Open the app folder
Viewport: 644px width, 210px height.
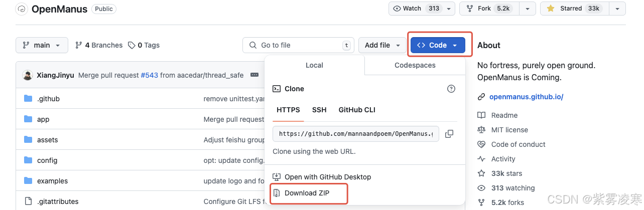pos(43,119)
